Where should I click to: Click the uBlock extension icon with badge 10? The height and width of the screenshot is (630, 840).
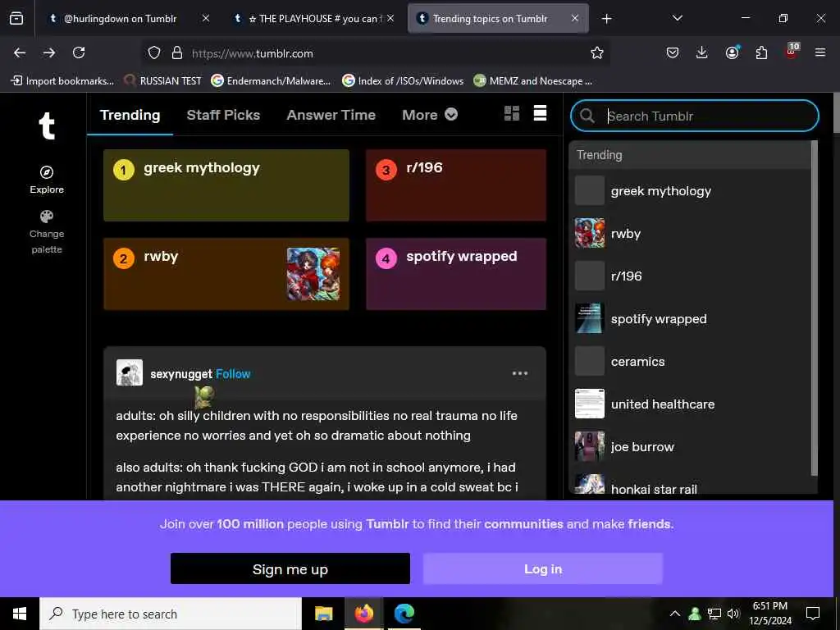pos(792,52)
